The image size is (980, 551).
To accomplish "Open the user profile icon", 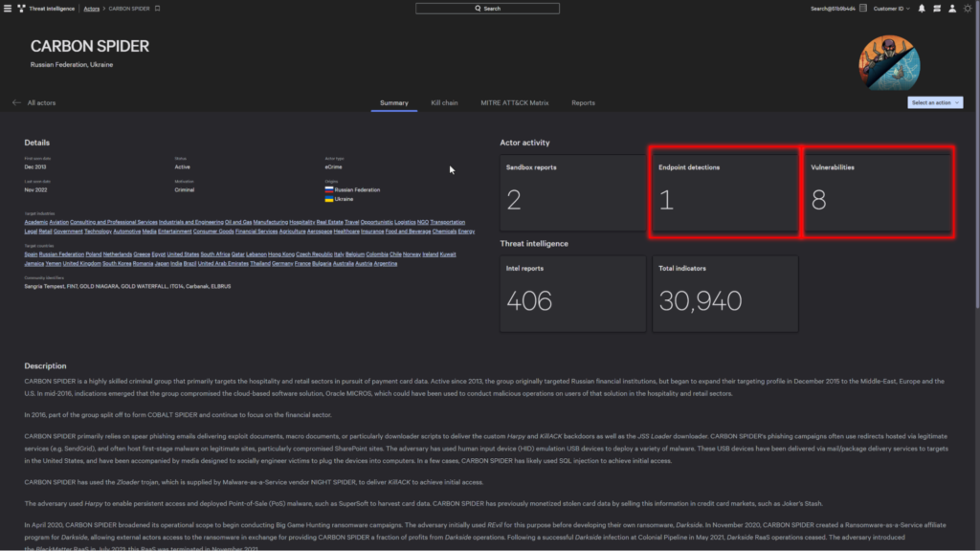I will [x=951, y=9].
